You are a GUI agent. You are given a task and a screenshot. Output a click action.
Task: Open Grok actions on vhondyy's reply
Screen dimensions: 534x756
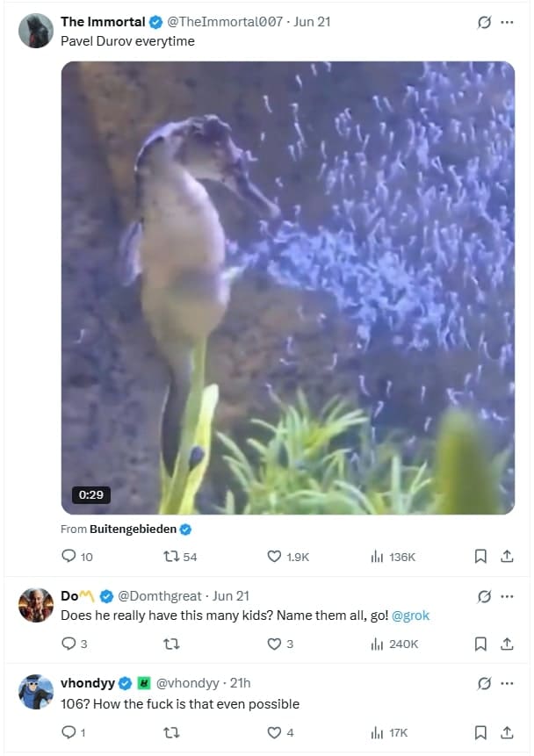pos(484,683)
